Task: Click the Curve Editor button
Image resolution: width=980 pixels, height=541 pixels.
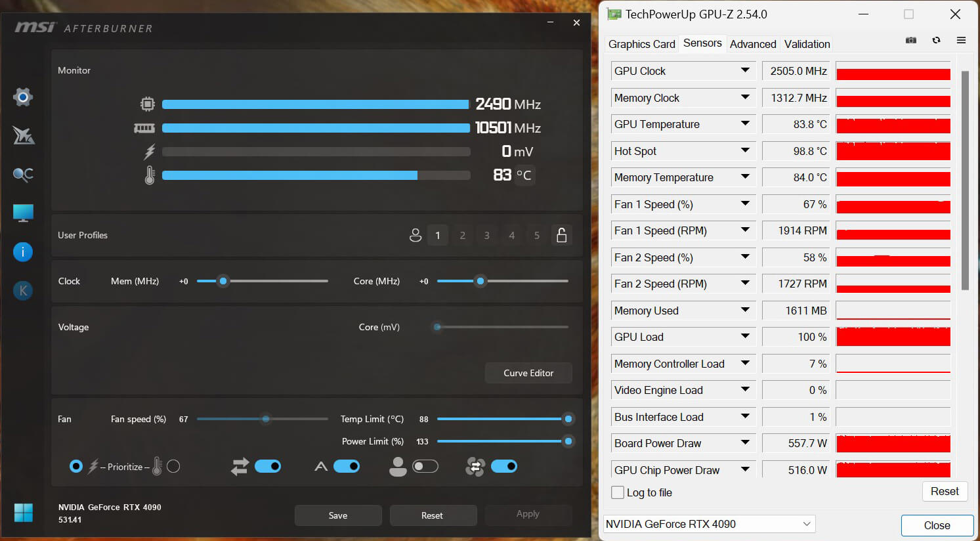Action: [x=528, y=373]
